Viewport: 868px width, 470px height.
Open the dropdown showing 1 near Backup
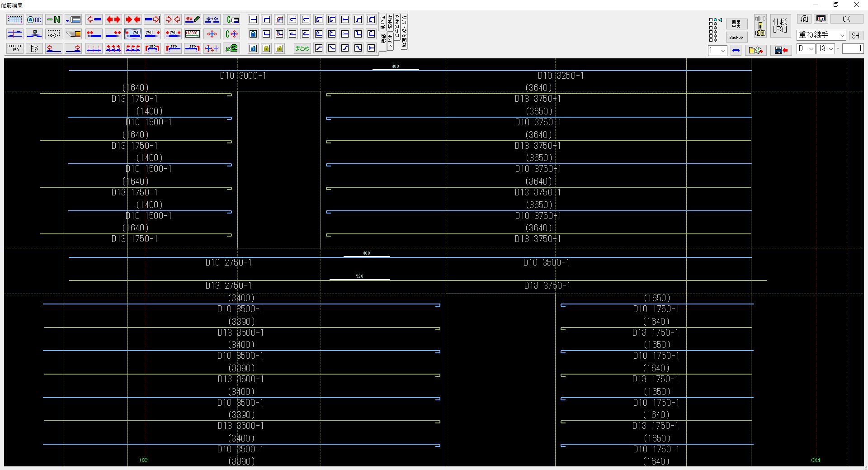[717, 50]
